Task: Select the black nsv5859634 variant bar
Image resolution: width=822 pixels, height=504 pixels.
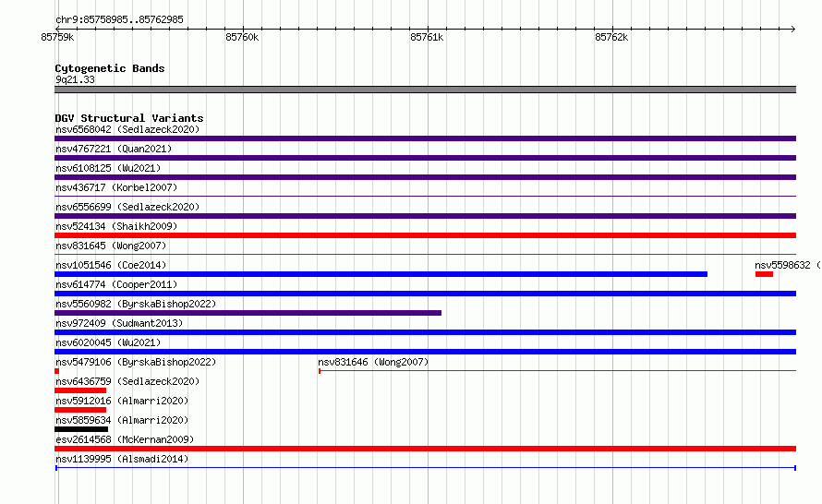Action: [x=81, y=429]
